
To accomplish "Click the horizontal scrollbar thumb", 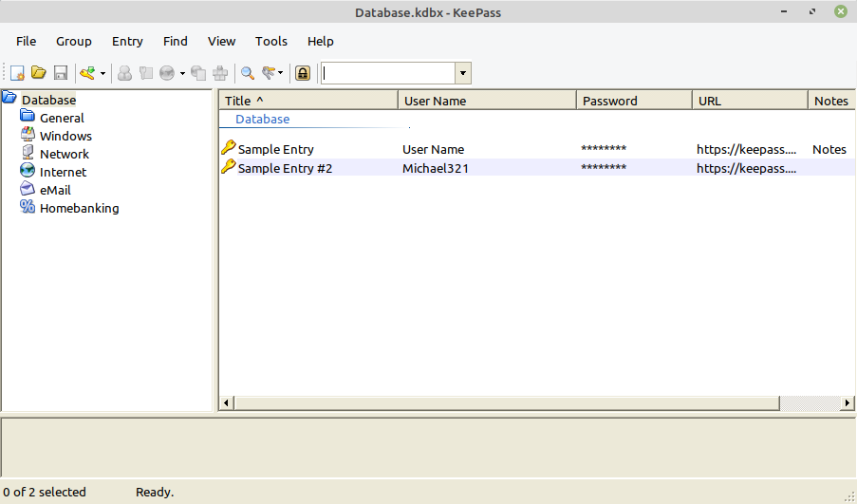I will [x=507, y=402].
